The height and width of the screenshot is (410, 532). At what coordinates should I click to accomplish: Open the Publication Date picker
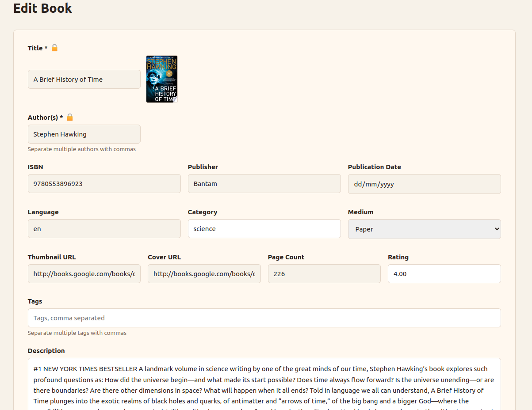(x=424, y=184)
